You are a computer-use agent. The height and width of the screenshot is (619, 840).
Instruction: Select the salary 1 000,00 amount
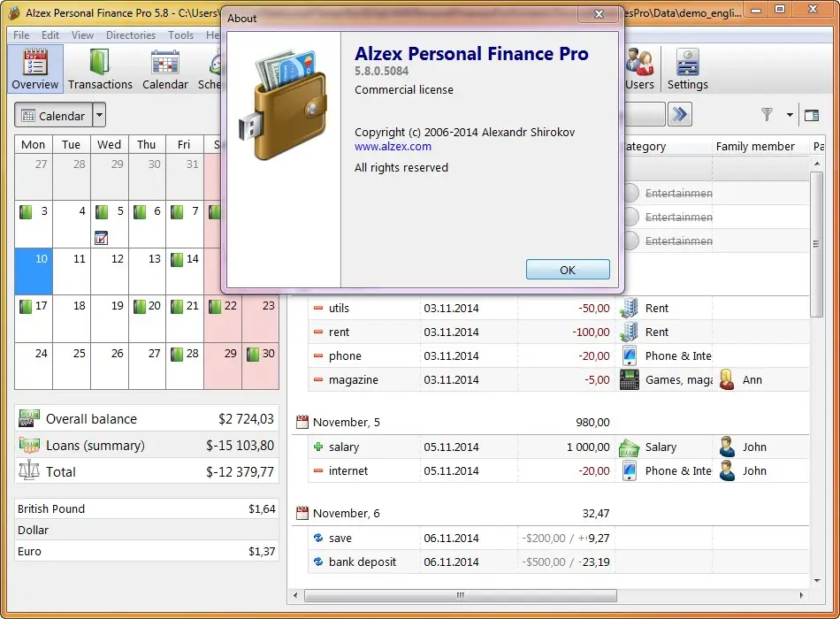pos(588,447)
